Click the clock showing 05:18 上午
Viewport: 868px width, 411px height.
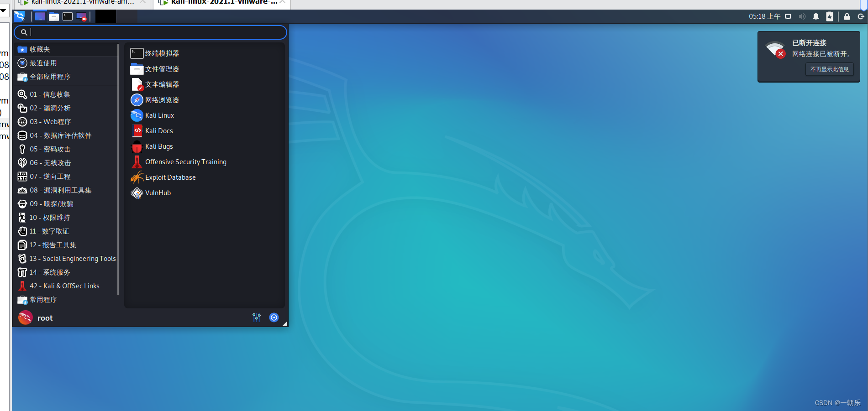tap(764, 16)
